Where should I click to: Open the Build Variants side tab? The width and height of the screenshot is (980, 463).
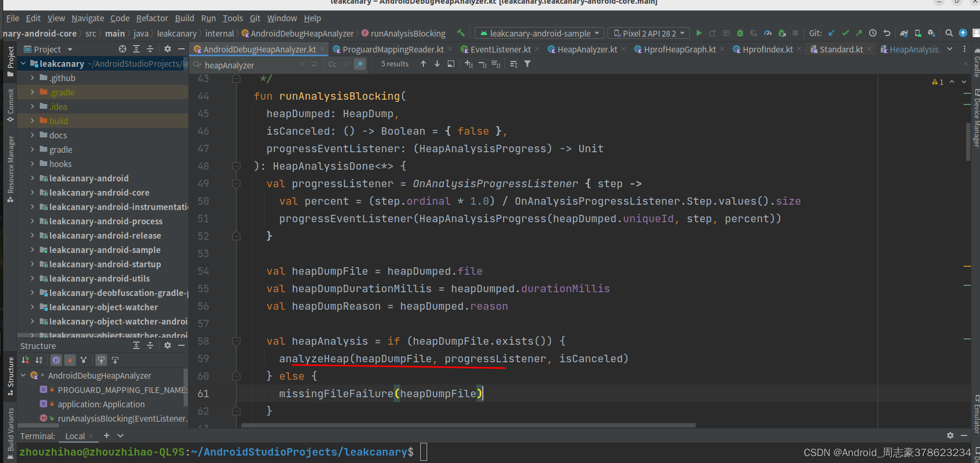tap(11, 433)
